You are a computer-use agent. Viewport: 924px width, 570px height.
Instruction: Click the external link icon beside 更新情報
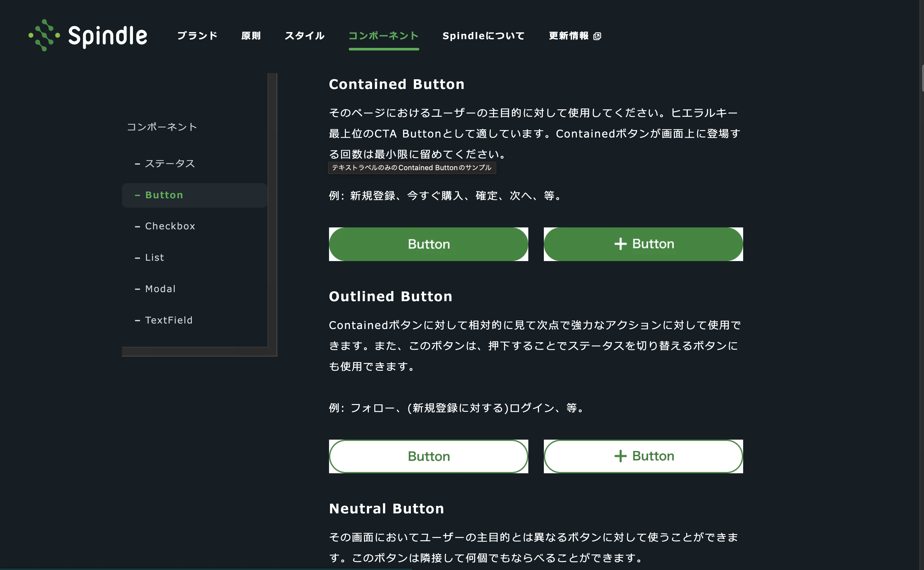click(x=597, y=36)
